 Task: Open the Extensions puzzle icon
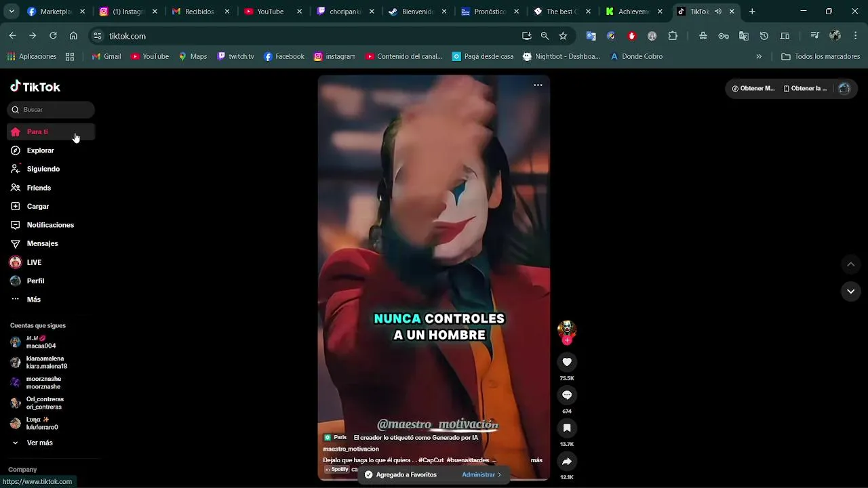tap(673, 36)
